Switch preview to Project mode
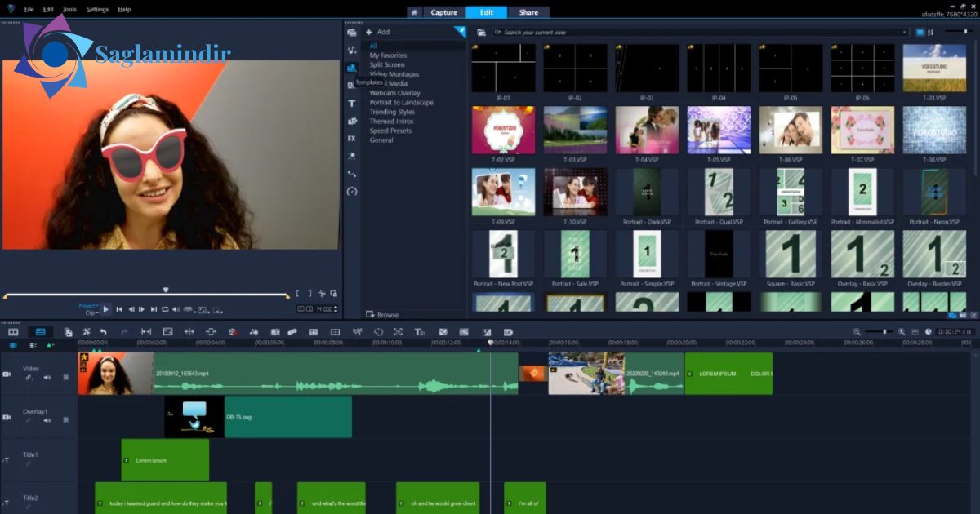The image size is (980, 514). point(88,305)
